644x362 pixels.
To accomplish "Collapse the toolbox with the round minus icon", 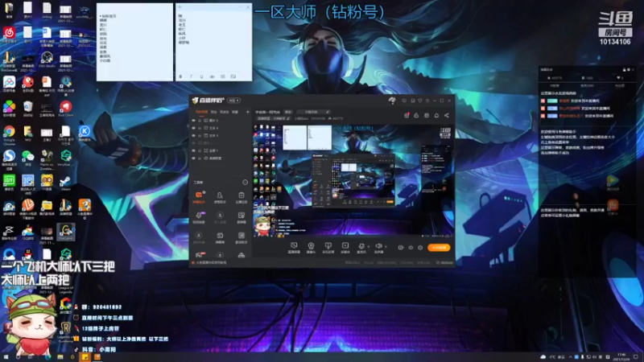I will point(246,183).
